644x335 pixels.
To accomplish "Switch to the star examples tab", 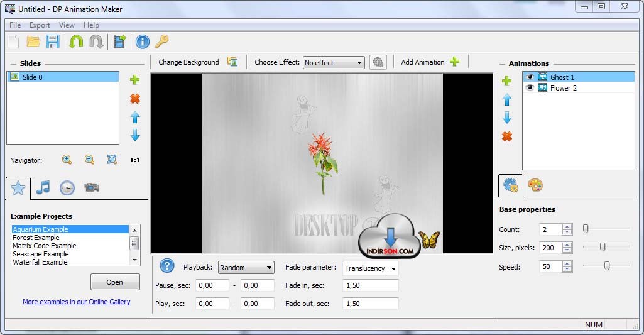I will [x=18, y=189].
